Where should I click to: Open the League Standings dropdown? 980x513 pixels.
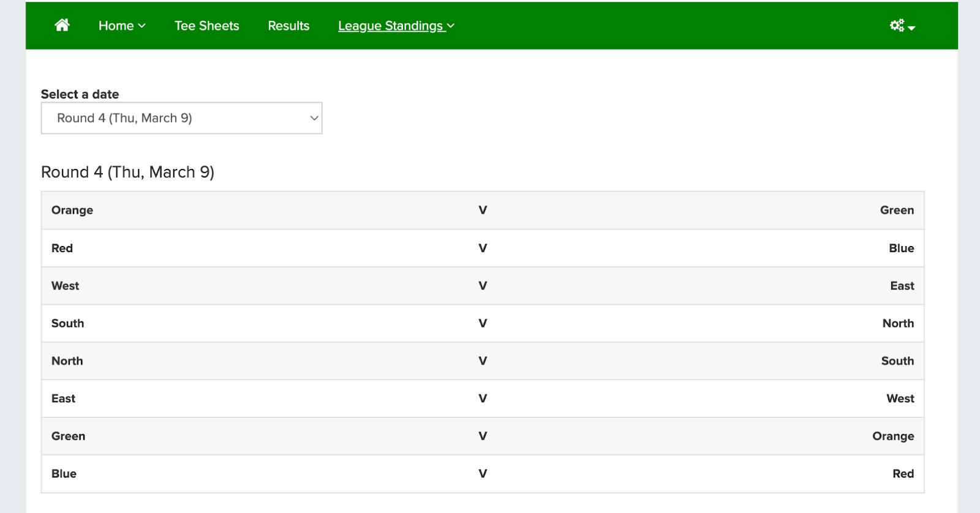click(396, 26)
